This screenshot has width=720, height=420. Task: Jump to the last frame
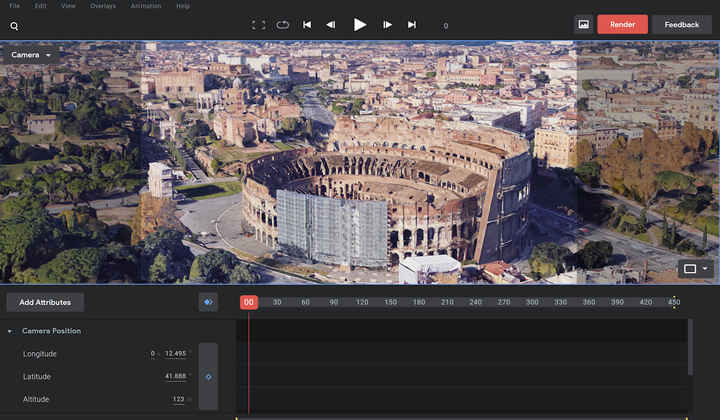pyautogui.click(x=412, y=25)
